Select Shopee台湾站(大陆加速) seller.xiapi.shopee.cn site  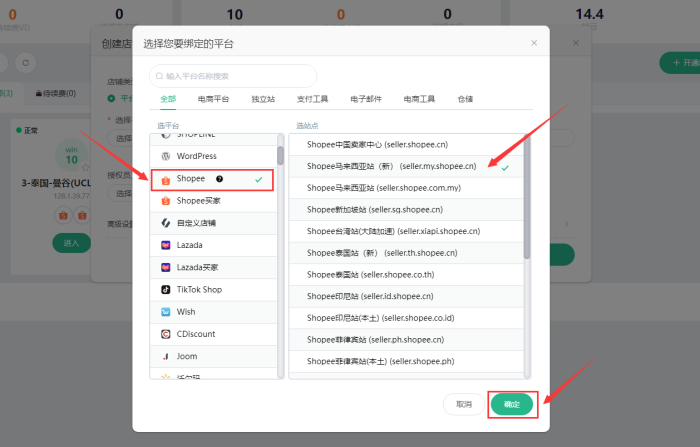pos(406,231)
